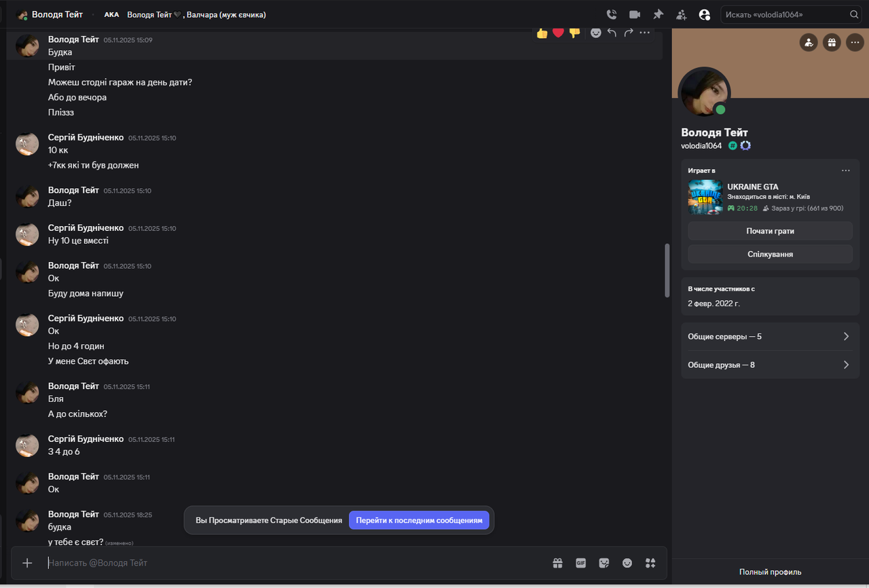Click message text 'Но до 4 годин'

pos(76,346)
